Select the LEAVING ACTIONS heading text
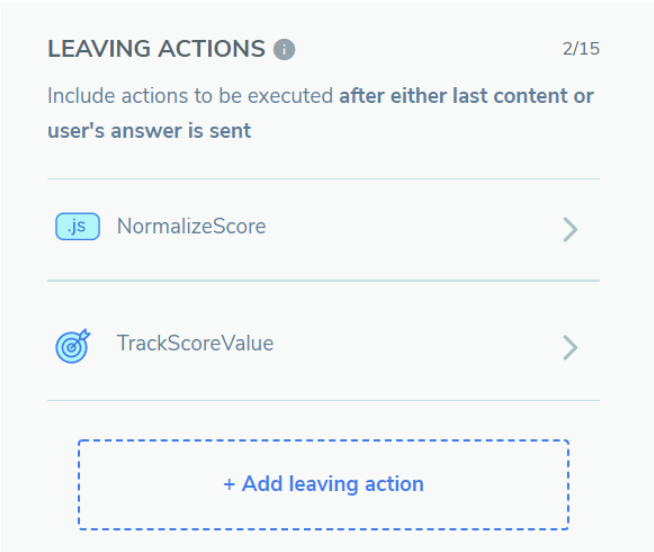Viewport: 654px width, 552px height. tap(156, 49)
